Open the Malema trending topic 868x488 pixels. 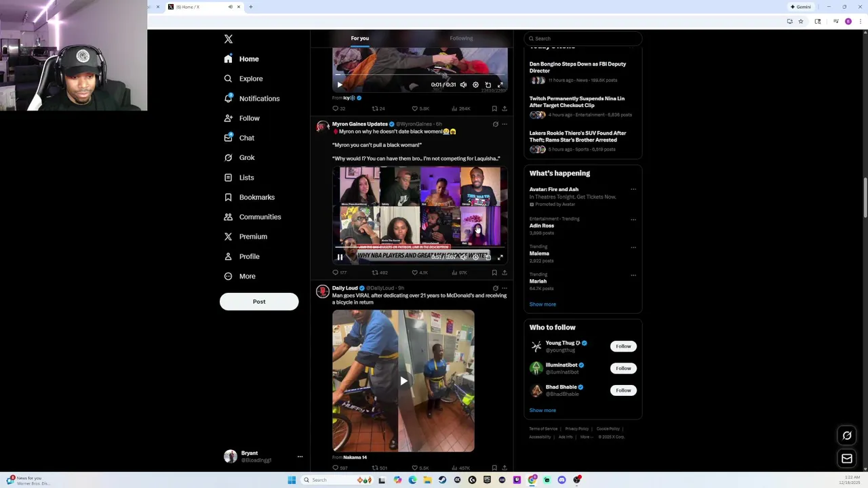coord(539,253)
